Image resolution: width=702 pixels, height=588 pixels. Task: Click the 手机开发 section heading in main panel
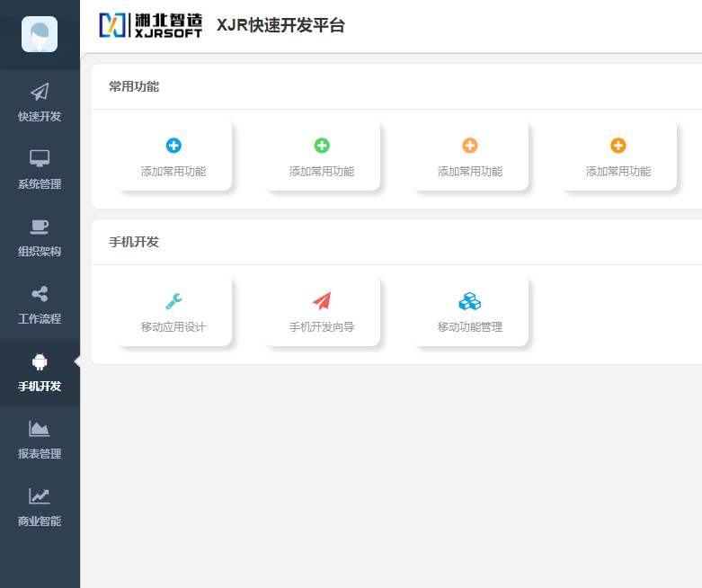coord(134,242)
